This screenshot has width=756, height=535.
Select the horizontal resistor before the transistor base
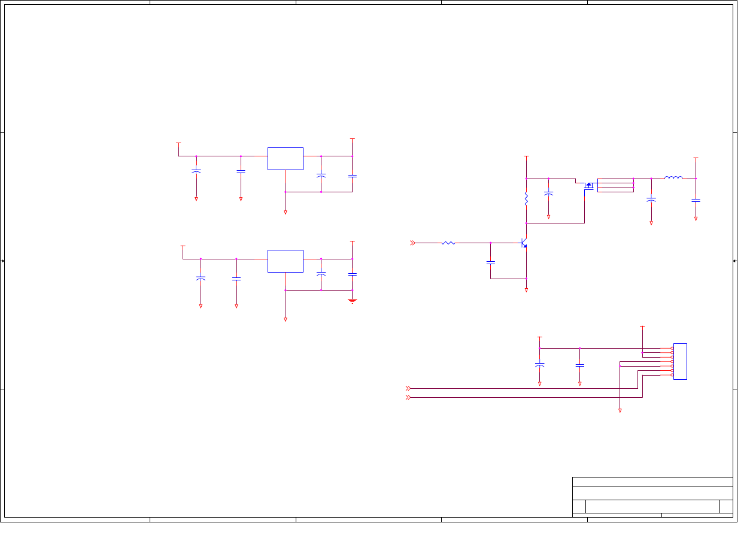pyautogui.click(x=448, y=243)
